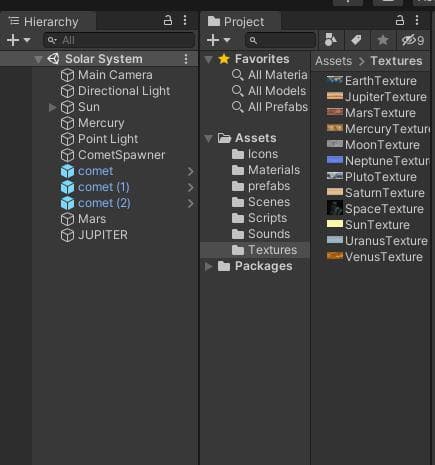Open Search by Label tag icon
The height and width of the screenshot is (465, 435).
(x=356, y=40)
